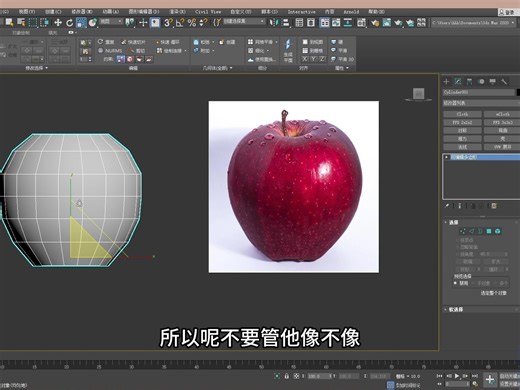Click the mCloth modifier button
The height and width of the screenshot is (390, 520).
click(502, 114)
